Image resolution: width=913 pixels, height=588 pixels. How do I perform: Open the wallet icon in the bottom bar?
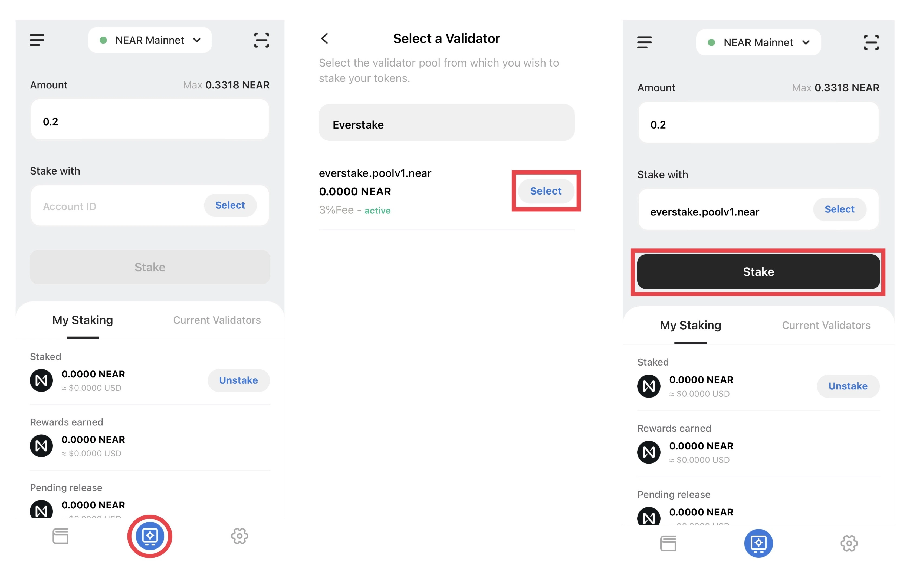pyautogui.click(x=60, y=536)
